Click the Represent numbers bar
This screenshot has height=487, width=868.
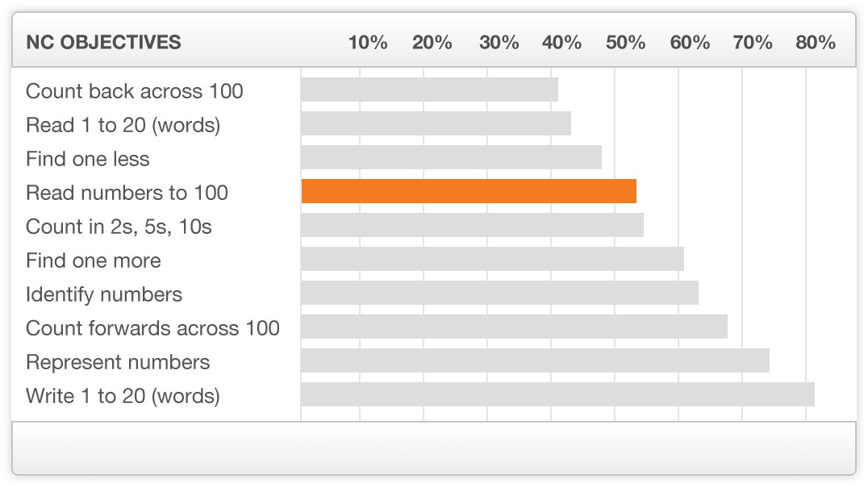[536, 361]
